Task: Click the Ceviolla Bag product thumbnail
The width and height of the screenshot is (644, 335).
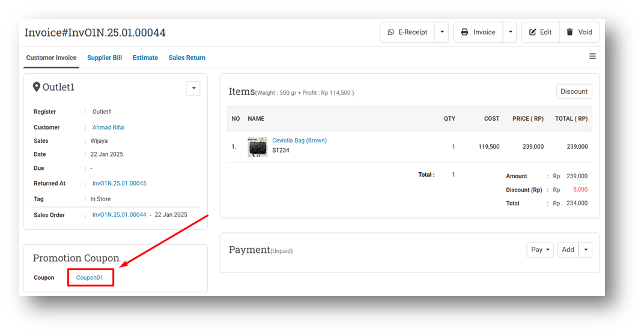Action: [258, 147]
